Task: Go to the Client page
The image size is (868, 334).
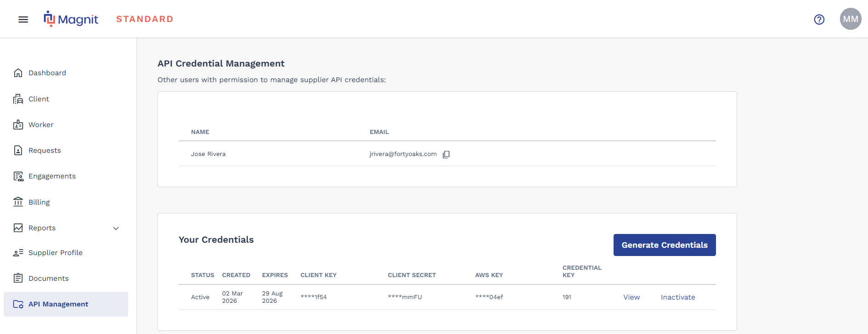Action: (x=39, y=99)
